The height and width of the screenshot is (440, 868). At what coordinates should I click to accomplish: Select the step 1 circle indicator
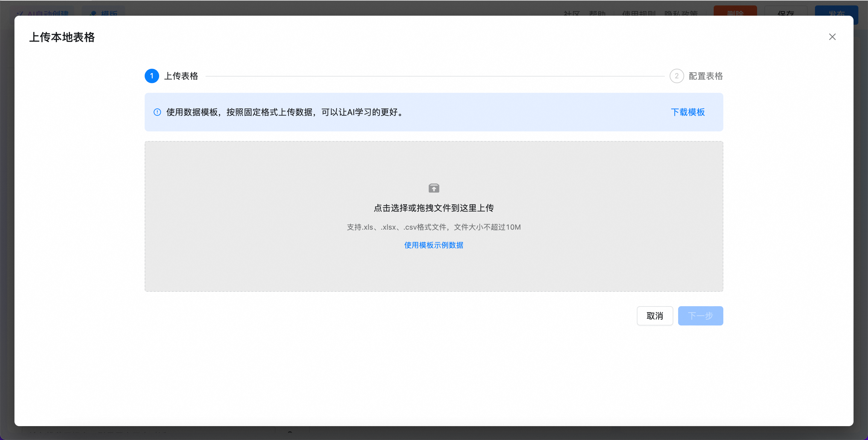point(152,76)
